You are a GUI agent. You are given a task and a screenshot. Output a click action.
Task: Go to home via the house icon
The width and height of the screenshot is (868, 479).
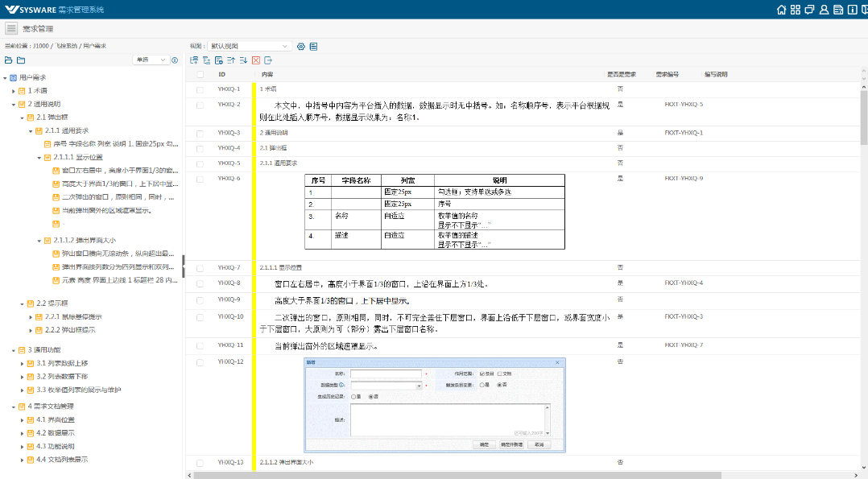click(x=780, y=10)
